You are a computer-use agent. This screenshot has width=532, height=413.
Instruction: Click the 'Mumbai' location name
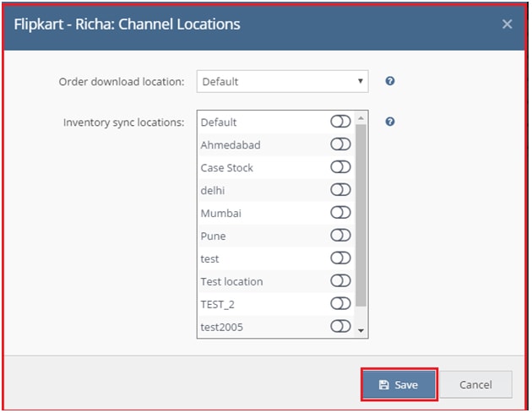(221, 213)
